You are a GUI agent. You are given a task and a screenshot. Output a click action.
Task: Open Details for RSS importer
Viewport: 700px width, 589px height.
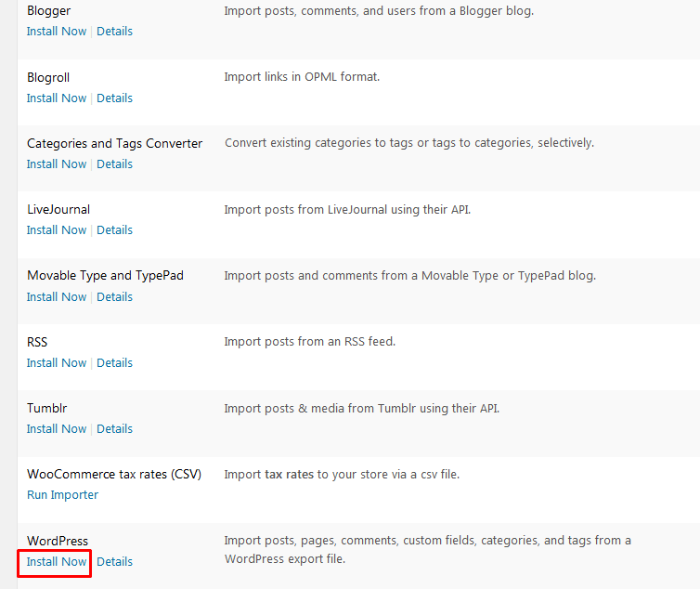pyautogui.click(x=114, y=363)
